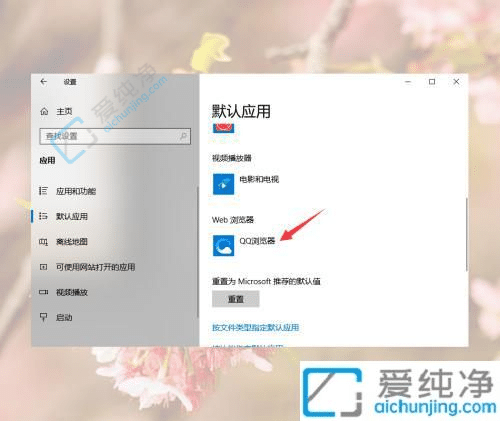Minimize the Settings window
500x421 pixels.
pyautogui.click(x=408, y=82)
